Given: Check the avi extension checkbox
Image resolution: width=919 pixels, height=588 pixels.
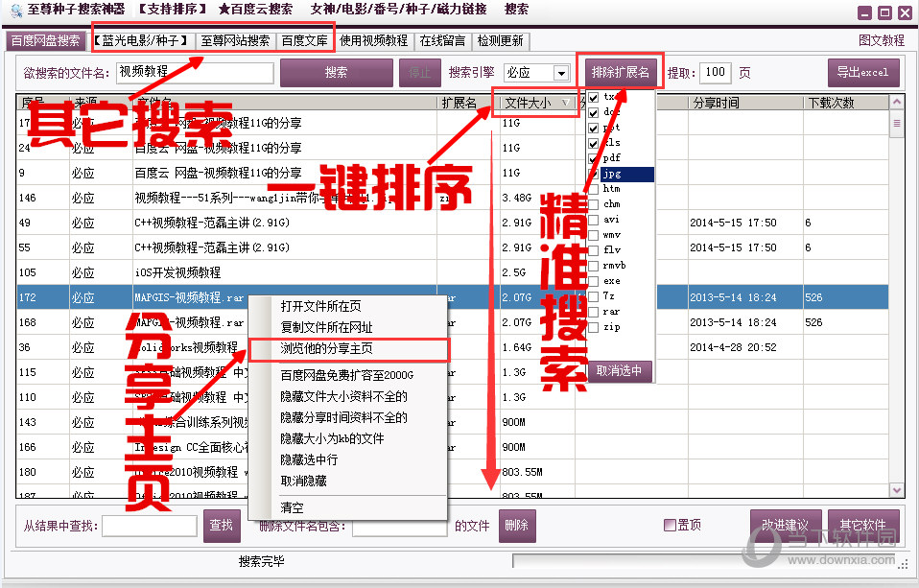Looking at the screenshot, I should [594, 220].
